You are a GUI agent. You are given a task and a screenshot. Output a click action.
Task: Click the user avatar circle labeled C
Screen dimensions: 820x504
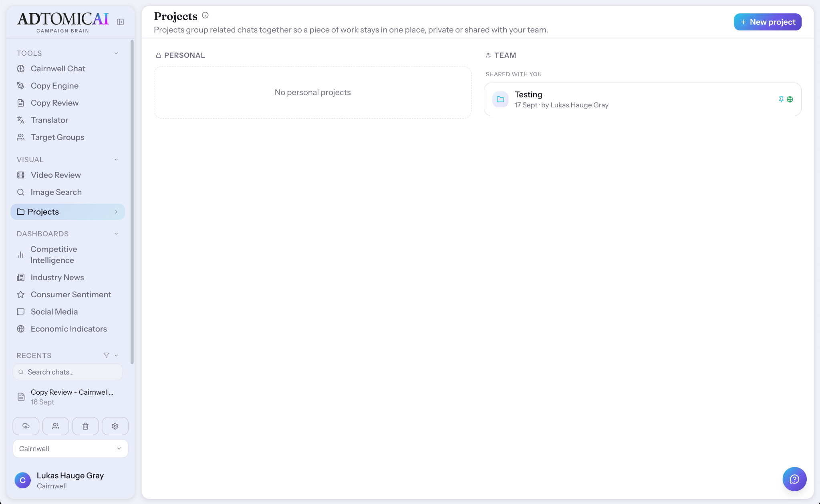pos(23,480)
